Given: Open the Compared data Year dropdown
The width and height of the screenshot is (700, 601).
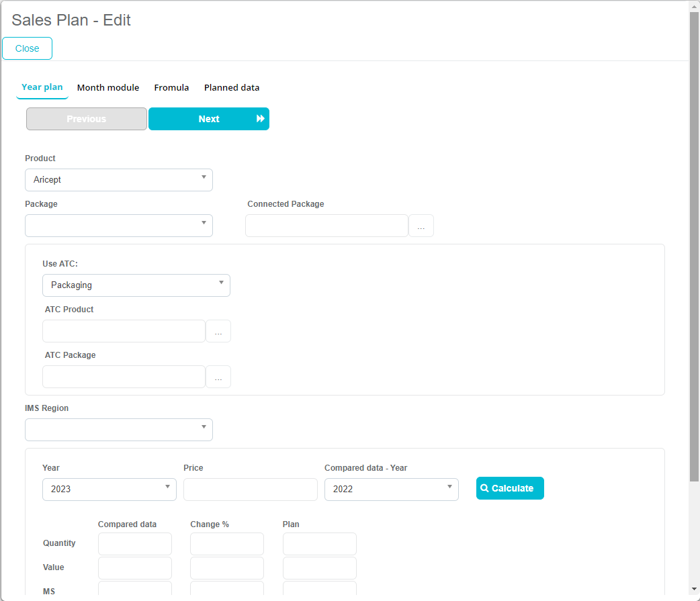Looking at the screenshot, I should click(392, 490).
